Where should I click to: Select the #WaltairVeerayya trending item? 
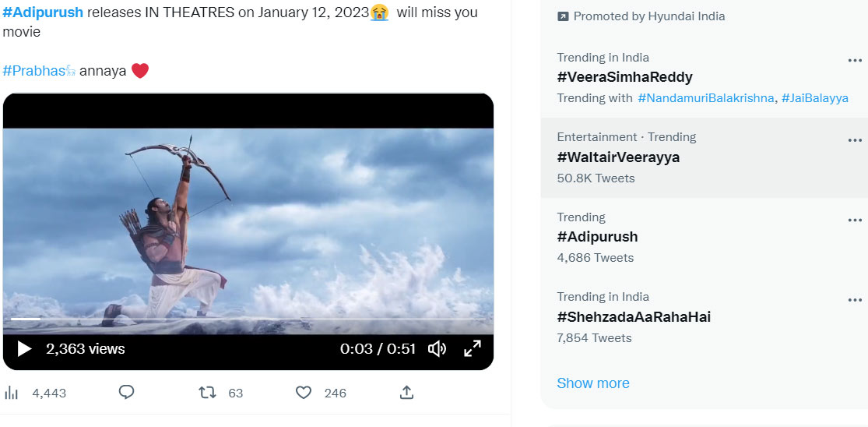click(x=705, y=158)
